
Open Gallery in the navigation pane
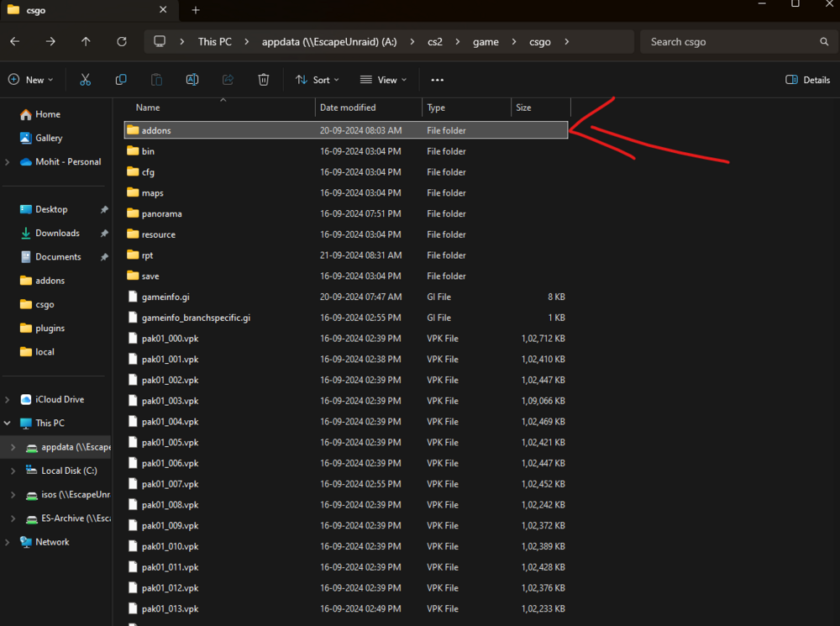tap(41, 138)
